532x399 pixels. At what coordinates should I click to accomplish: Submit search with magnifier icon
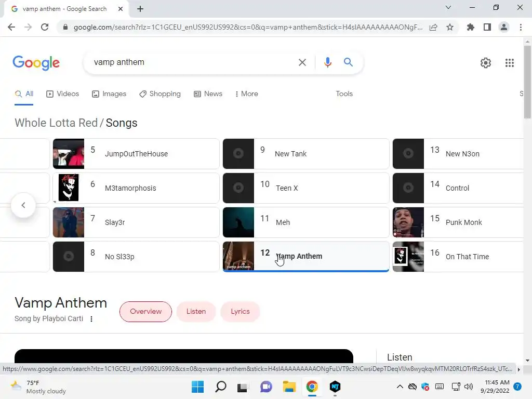(x=348, y=62)
